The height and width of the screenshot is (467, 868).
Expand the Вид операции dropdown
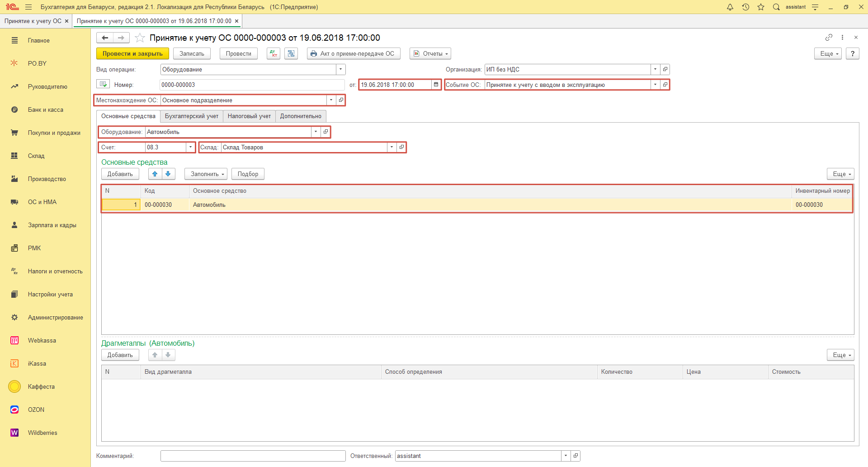[340, 69]
